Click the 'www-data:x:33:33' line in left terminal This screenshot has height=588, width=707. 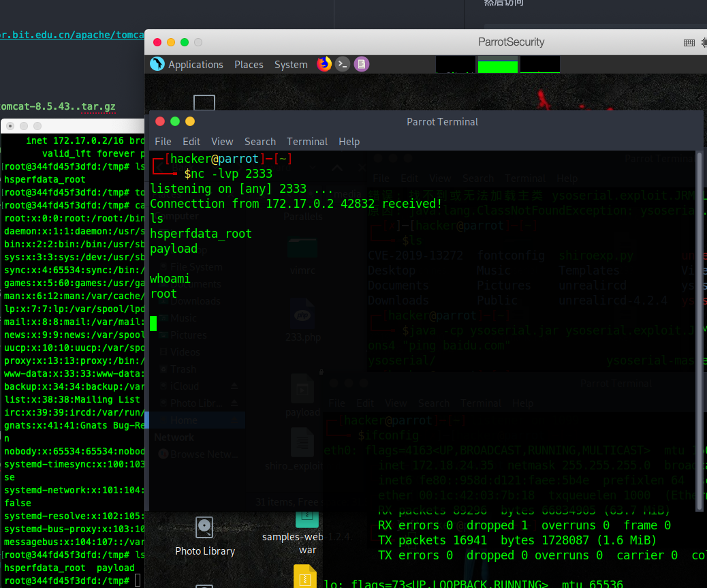[x=74, y=373]
